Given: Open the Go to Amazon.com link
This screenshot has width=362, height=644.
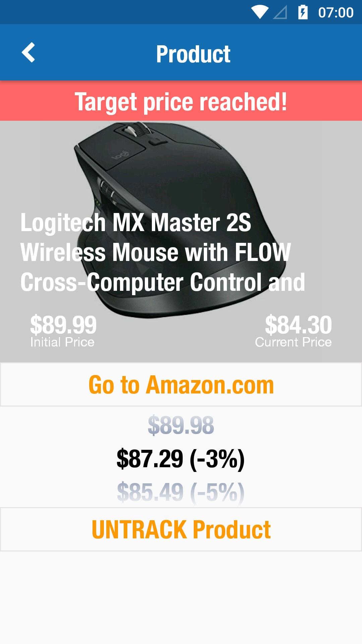Looking at the screenshot, I should coord(181,384).
